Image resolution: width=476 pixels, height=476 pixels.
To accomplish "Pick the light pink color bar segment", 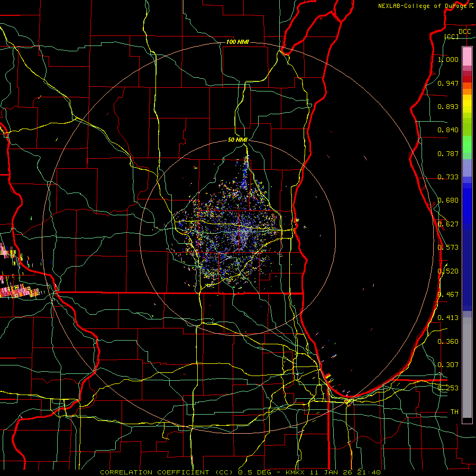I will point(467,57).
